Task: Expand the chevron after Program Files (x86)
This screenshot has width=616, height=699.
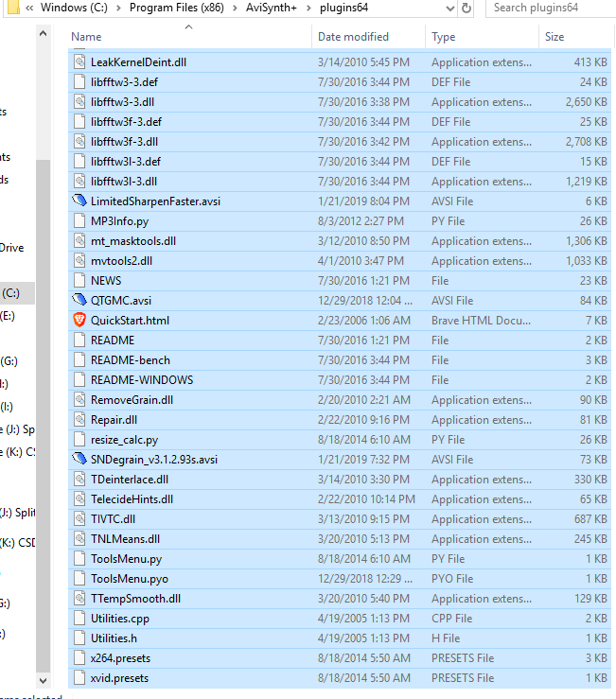Action: [x=235, y=8]
